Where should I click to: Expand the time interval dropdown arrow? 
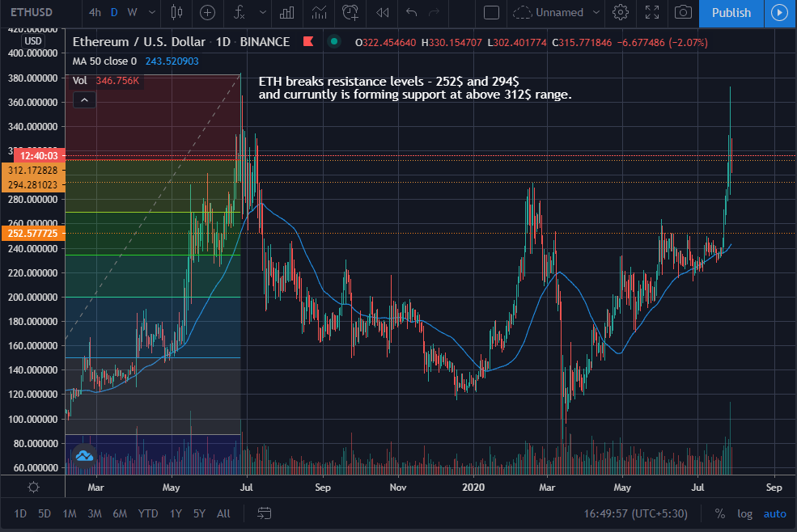[x=150, y=12]
